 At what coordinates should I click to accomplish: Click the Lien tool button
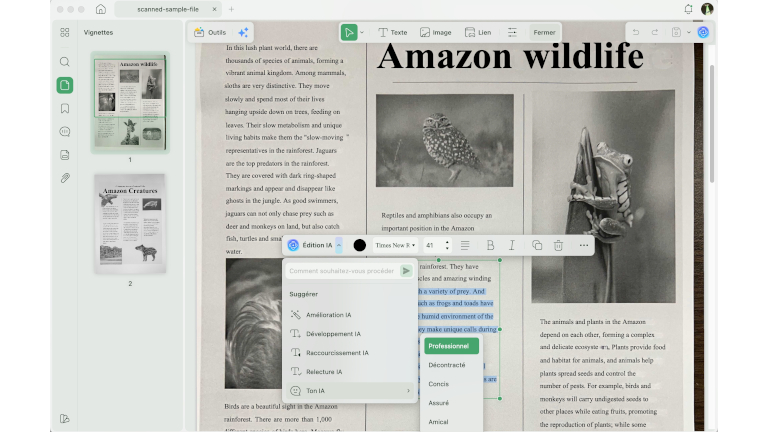tap(478, 32)
